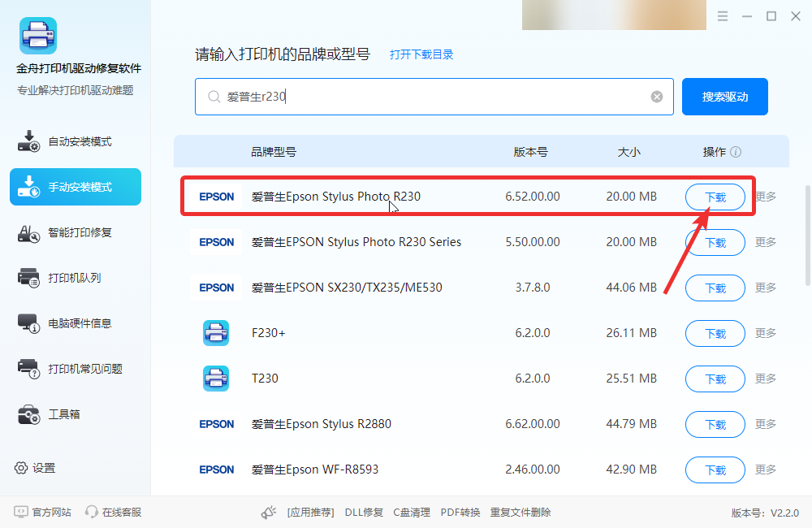This screenshot has height=528, width=812.
Task: Click EPSON logo of SX230/TX235/ME530 row
Action: (217, 288)
